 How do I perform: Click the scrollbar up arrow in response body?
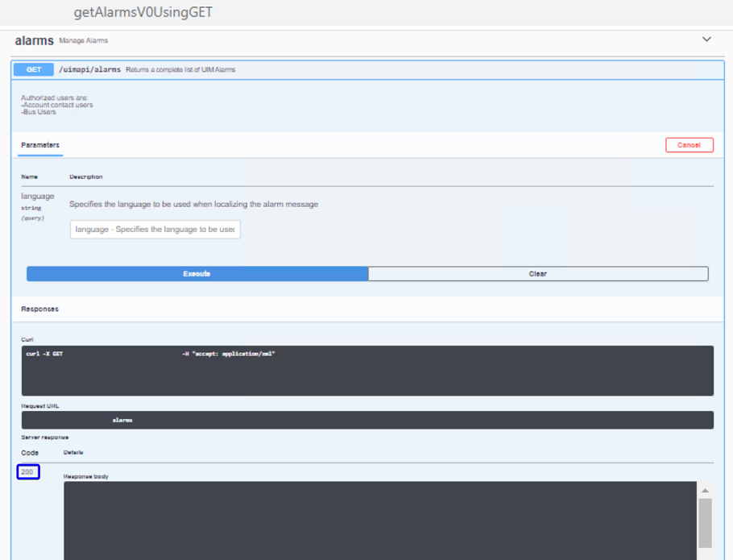click(x=705, y=491)
